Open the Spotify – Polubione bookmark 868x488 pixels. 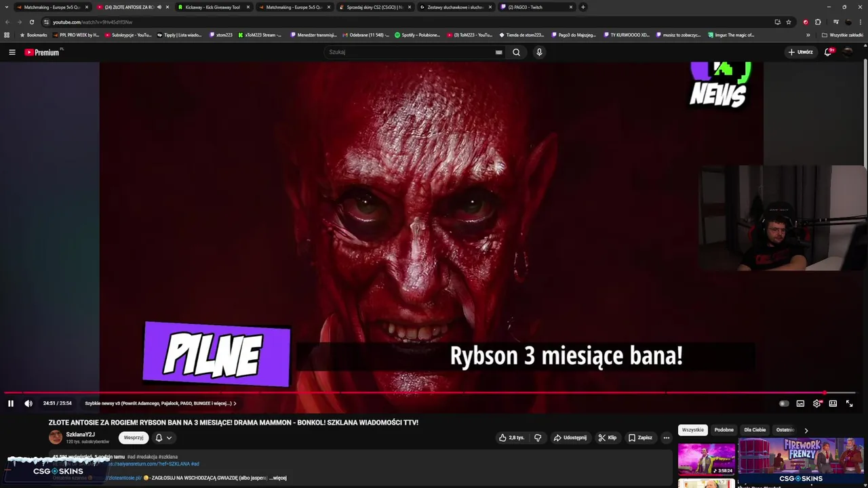418,35
